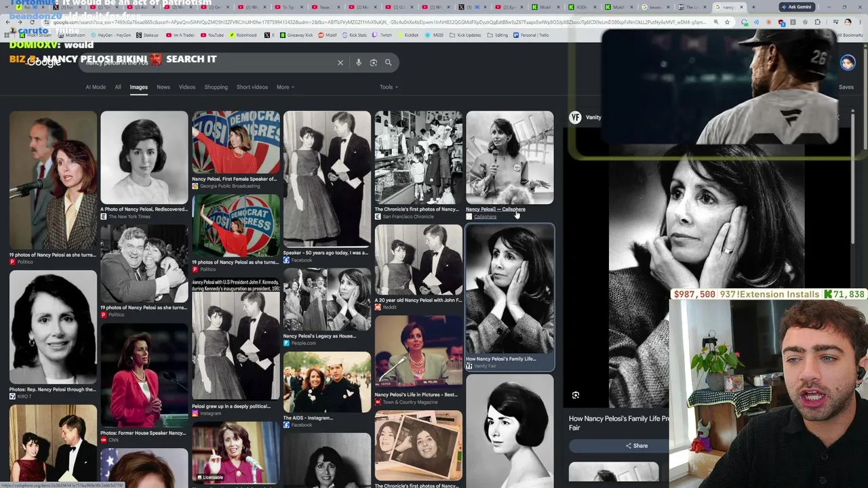Click 'Georgia Public Broadcasting' source label
This screenshot has width=868, height=488.
tap(229, 186)
